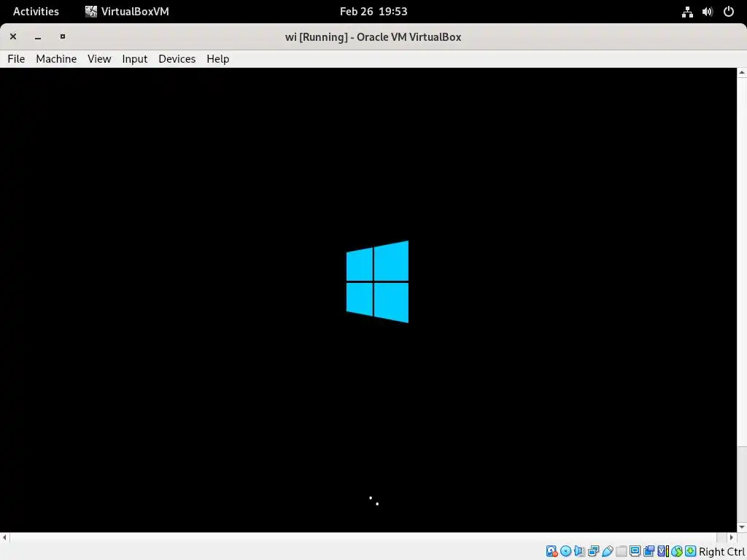Open the Input menu
This screenshot has height=560, width=747.
click(x=135, y=58)
